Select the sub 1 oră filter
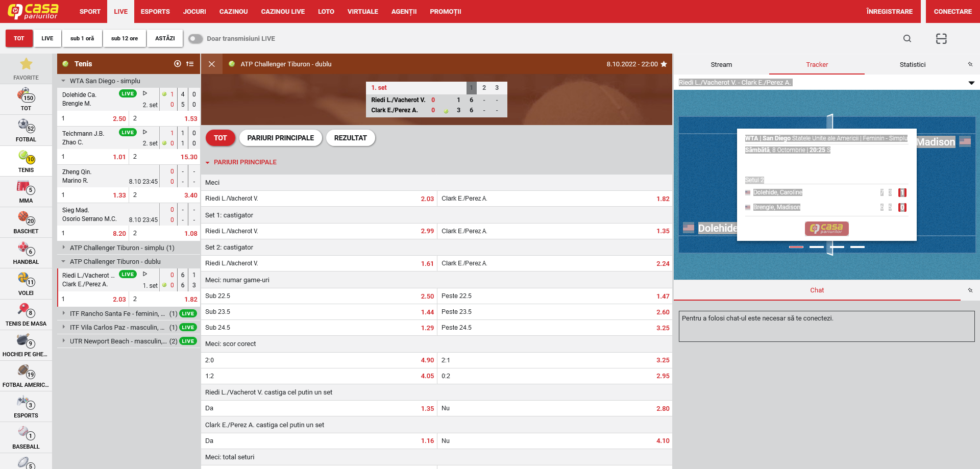 pos(82,38)
